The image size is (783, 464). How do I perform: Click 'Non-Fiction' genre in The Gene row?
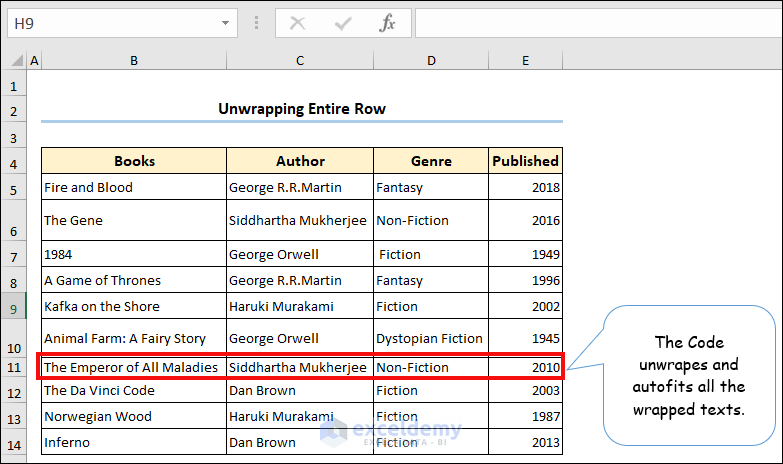(431, 220)
